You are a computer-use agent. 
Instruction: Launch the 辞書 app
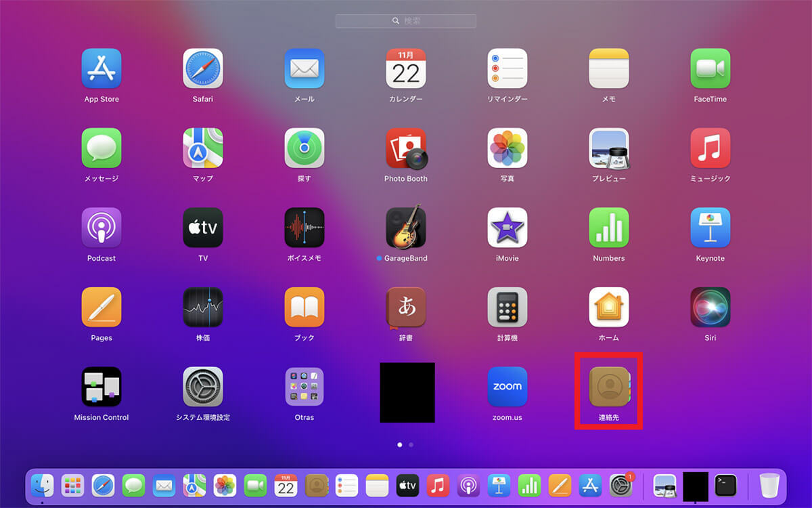pyautogui.click(x=406, y=307)
